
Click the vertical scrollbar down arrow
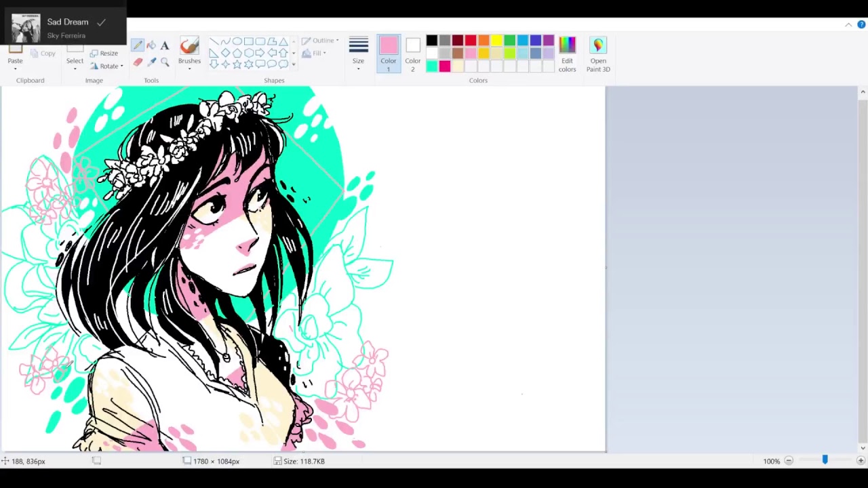(863, 447)
